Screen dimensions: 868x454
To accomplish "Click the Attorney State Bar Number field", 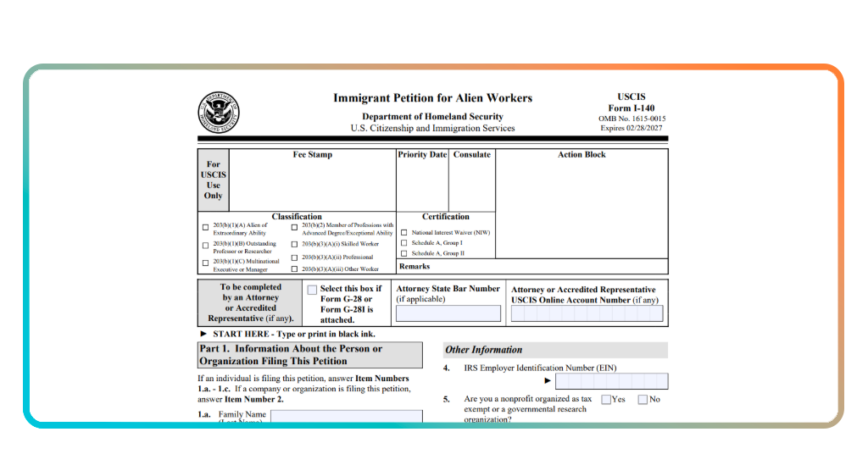I will click(448, 313).
